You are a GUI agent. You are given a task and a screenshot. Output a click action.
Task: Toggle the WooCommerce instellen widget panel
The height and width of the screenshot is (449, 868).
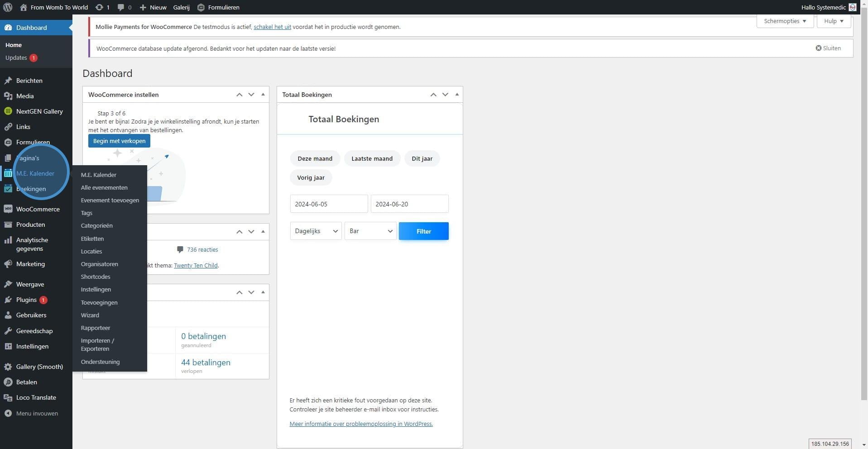tap(263, 95)
